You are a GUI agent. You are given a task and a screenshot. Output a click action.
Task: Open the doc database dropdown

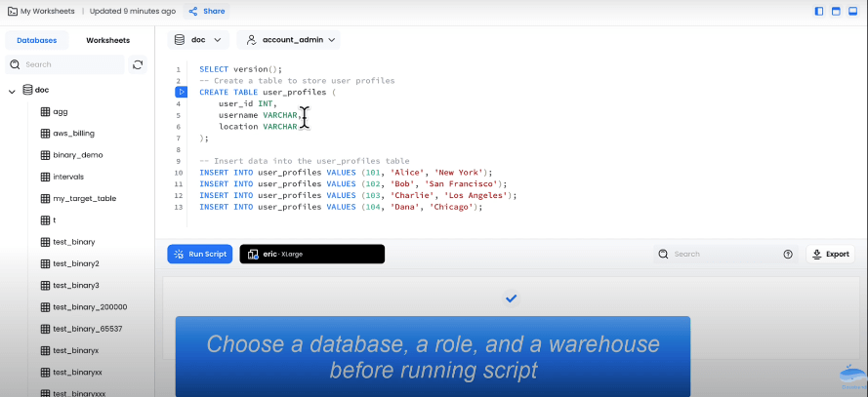[199, 40]
